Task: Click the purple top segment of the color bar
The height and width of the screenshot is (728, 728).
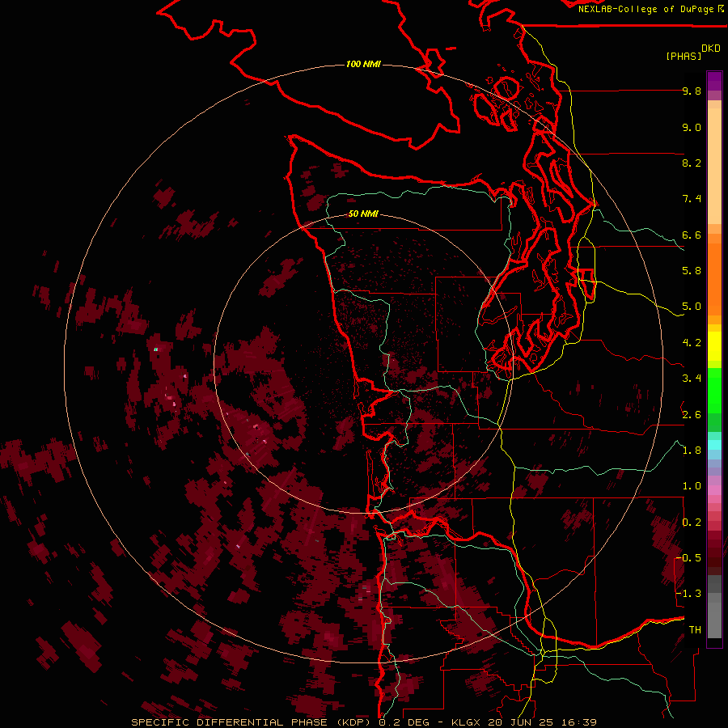Action: pyautogui.click(x=714, y=81)
